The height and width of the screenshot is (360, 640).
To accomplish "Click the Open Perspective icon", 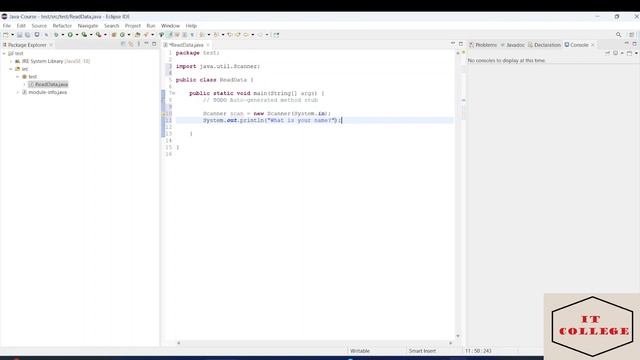I will 631,35.
